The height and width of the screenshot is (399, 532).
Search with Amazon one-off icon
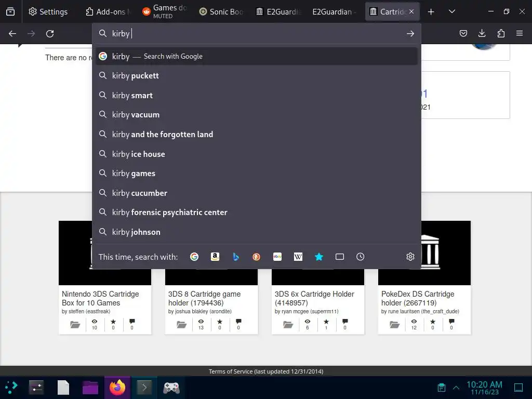click(215, 257)
